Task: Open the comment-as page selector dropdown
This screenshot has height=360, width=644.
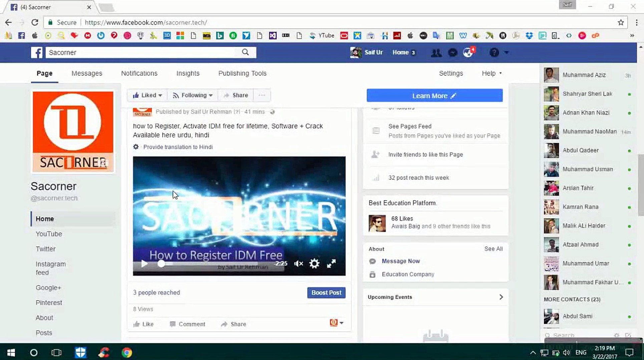Action: pyautogui.click(x=337, y=322)
